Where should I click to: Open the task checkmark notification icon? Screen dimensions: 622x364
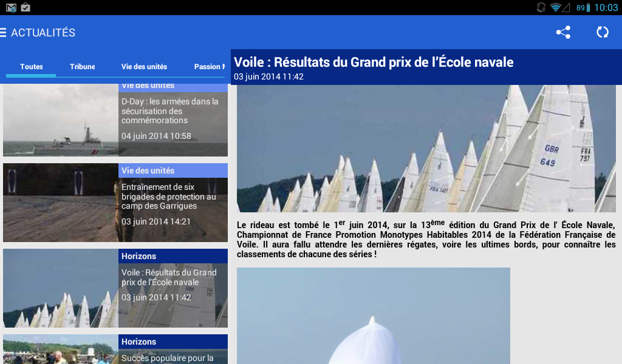[x=26, y=7]
